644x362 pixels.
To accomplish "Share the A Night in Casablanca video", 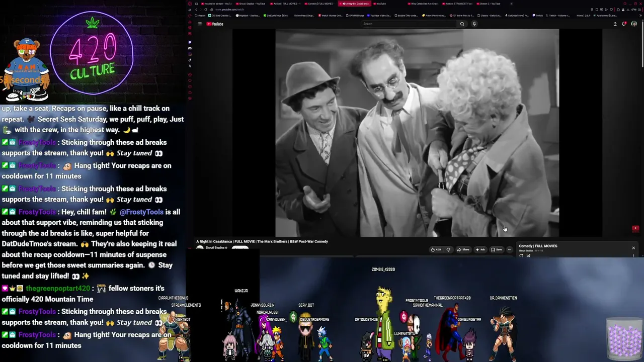I will [x=463, y=249].
